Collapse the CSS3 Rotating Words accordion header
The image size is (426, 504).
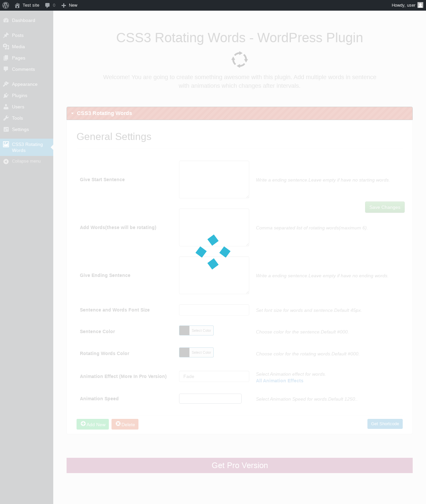click(240, 113)
